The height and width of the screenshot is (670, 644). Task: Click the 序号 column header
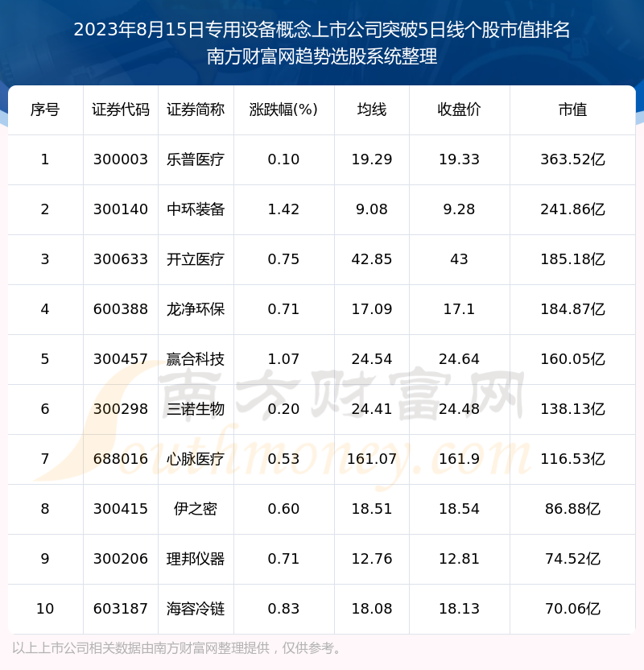(x=45, y=110)
